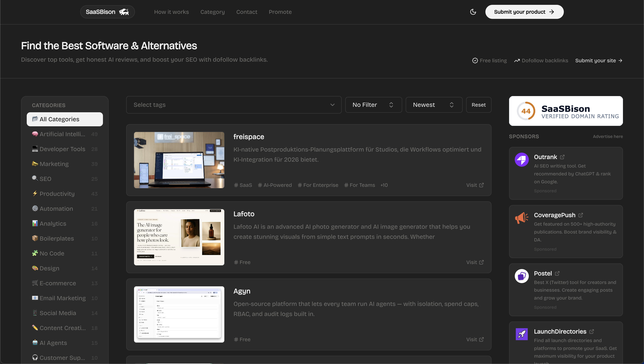
Task: Open the Lafoto screenshot thumbnail
Action: click(x=179, y=237)
